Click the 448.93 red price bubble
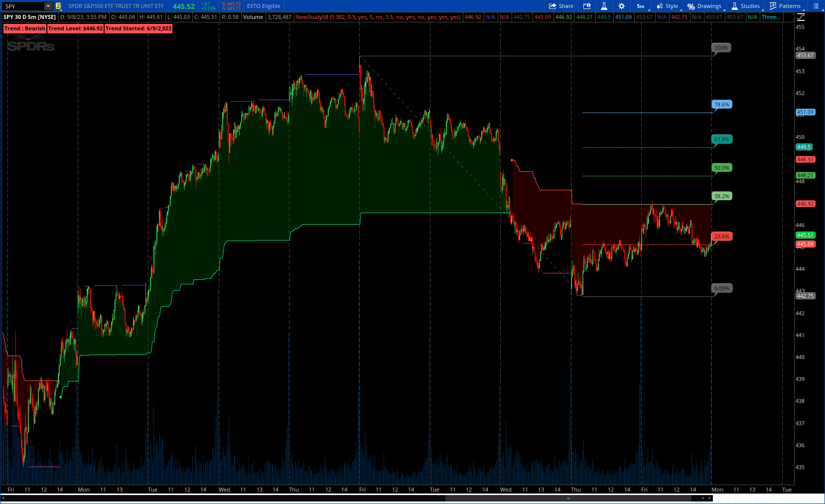 click(x=805, y=159)
